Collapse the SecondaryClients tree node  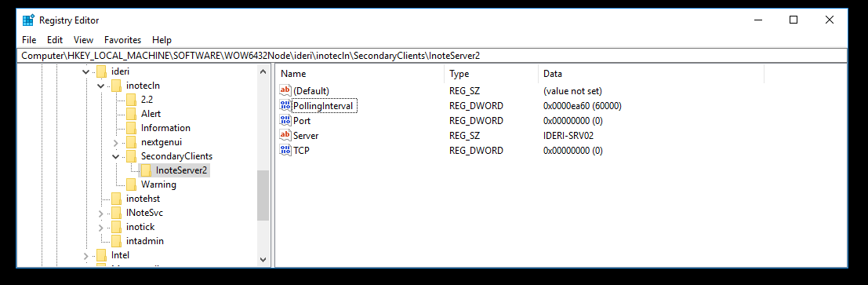click(115, 157)
